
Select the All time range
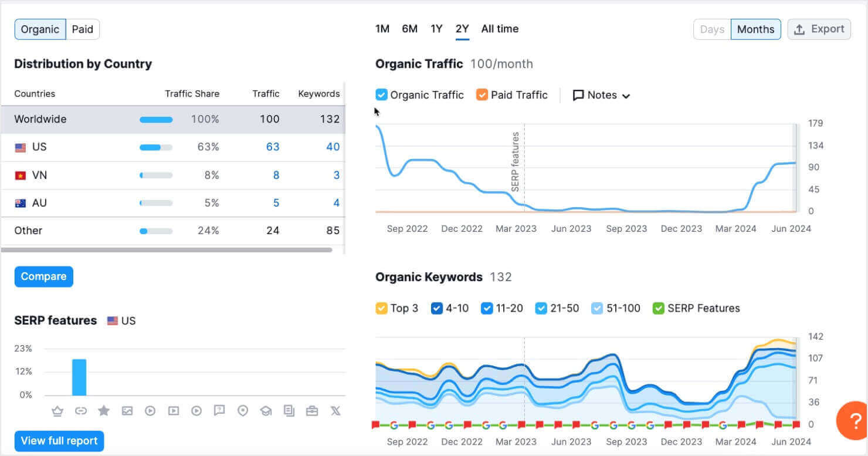click(x=499, y=29)
